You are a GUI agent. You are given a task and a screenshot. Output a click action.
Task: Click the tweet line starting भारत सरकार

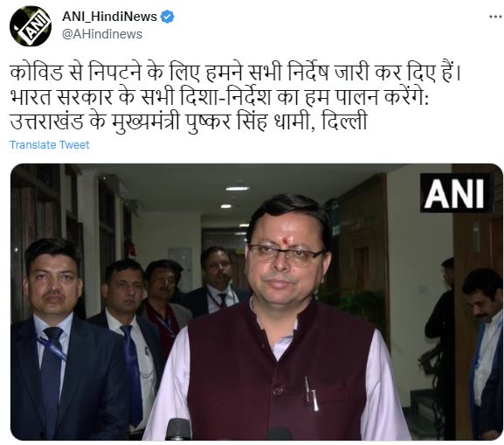click(x=219, y=97)
